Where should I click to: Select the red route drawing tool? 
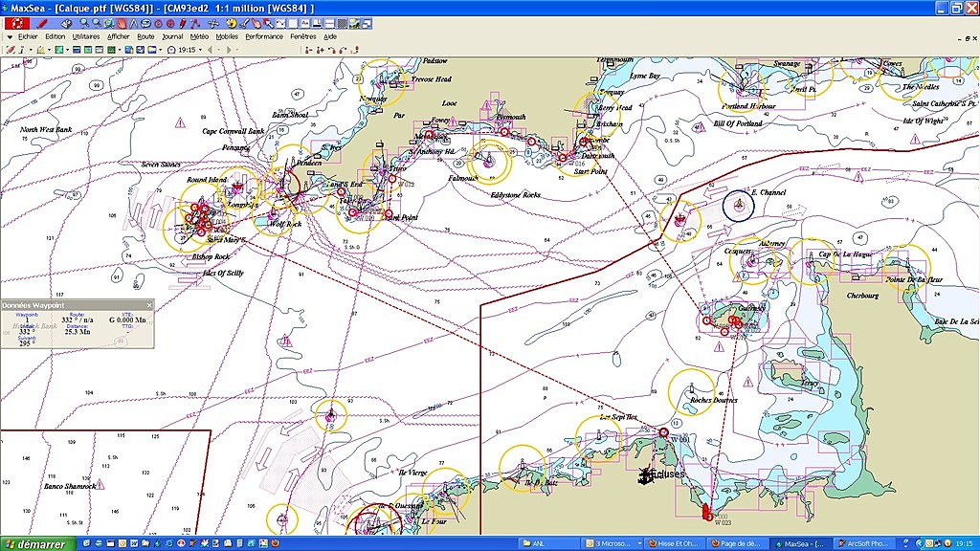[x=195, y=24]
